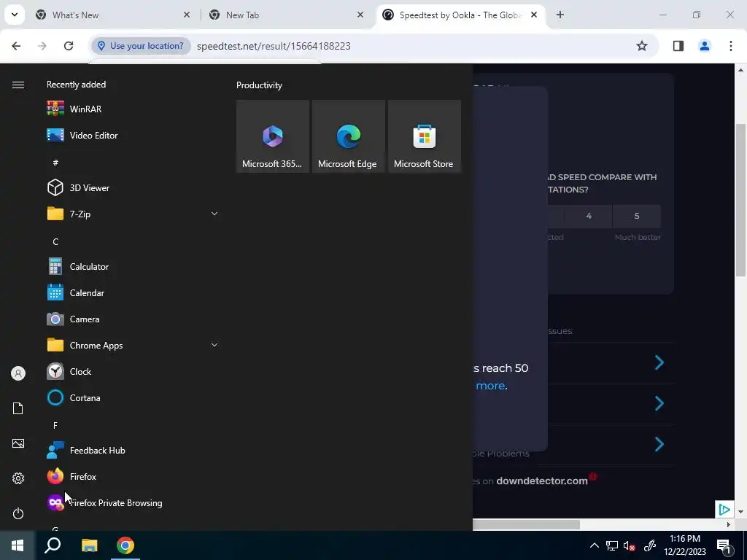The height and width of the screenshot is (560, 747).
Task: Click the Productivity group header
Action: [x=259, y=85]
